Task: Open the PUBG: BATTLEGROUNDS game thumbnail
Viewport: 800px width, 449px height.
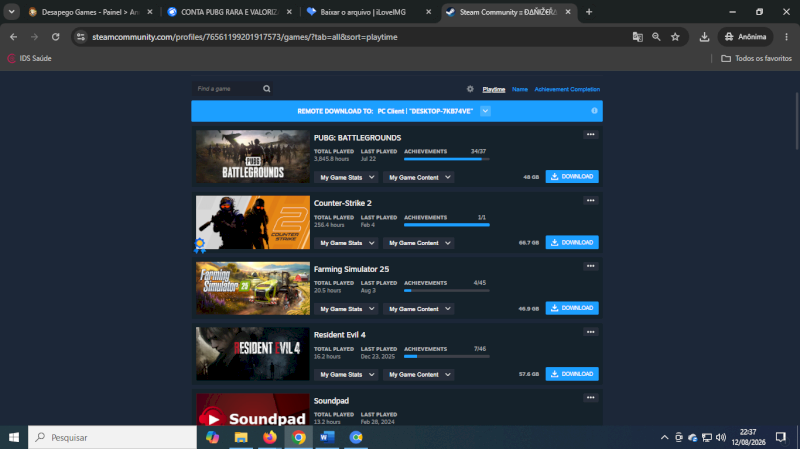Action: (x=253, y=157)
